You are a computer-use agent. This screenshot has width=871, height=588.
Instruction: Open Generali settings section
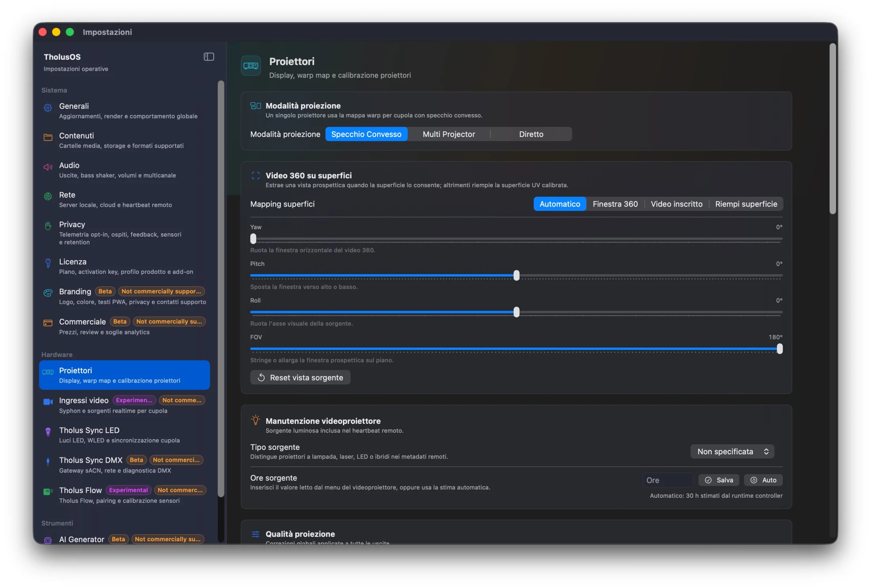click(x=124, y=111)
